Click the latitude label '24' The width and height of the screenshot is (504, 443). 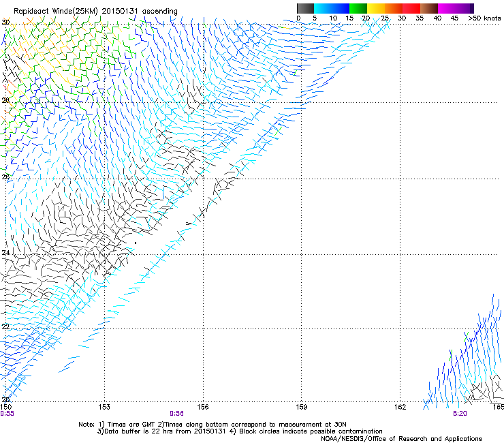tap(5, 253)
